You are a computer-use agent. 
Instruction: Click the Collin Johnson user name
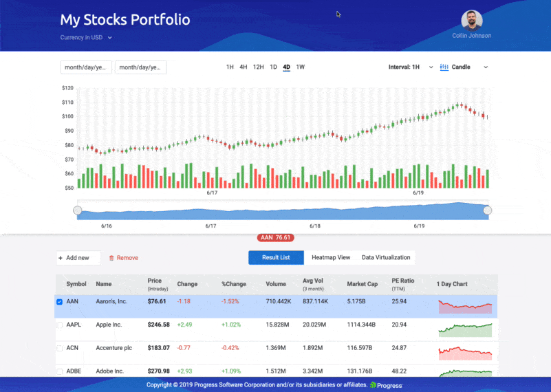point(472,36)
